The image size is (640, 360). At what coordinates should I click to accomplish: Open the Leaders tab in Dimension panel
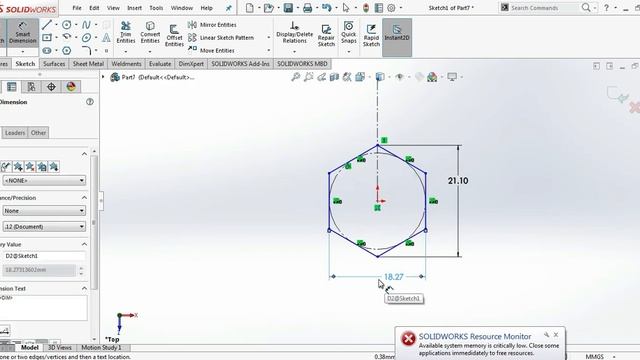pyautogui.click(x=15, y=133)
